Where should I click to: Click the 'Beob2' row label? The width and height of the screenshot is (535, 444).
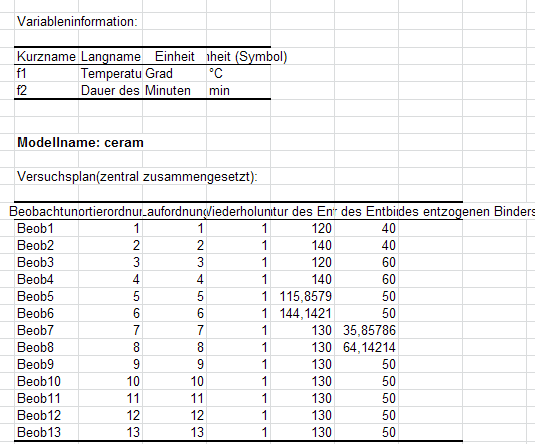coord(46,245)
